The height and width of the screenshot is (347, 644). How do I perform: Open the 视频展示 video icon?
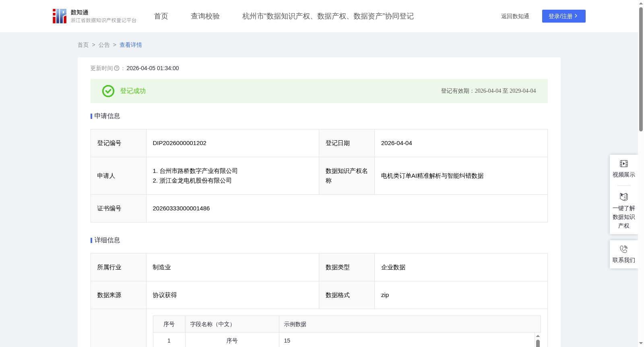[x=623, y=164]
